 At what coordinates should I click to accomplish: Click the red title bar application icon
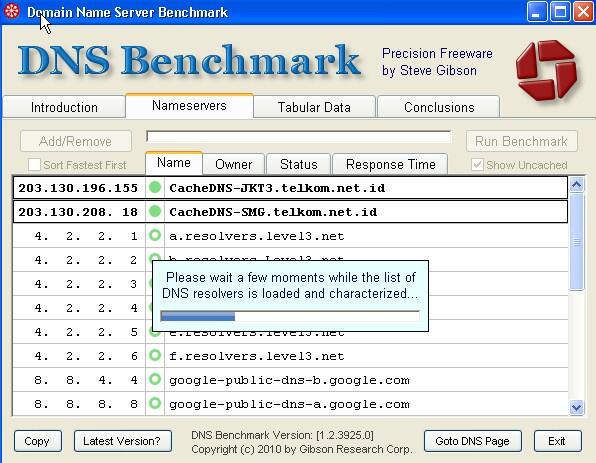coord(11,11)
